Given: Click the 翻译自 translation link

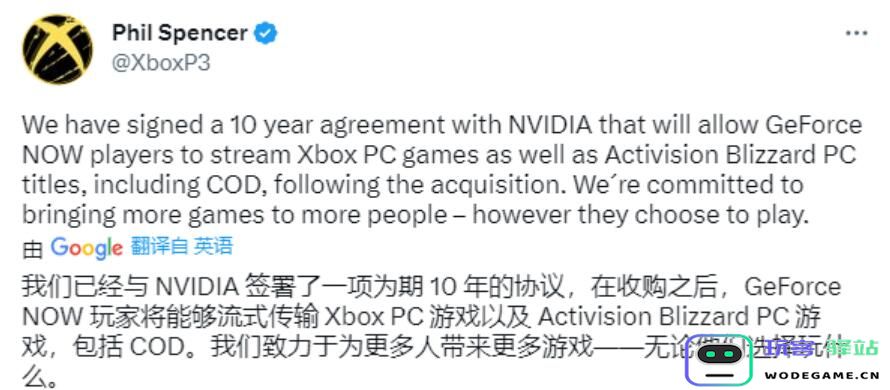Looking at the screenshot, I should [x=159, y=246].
